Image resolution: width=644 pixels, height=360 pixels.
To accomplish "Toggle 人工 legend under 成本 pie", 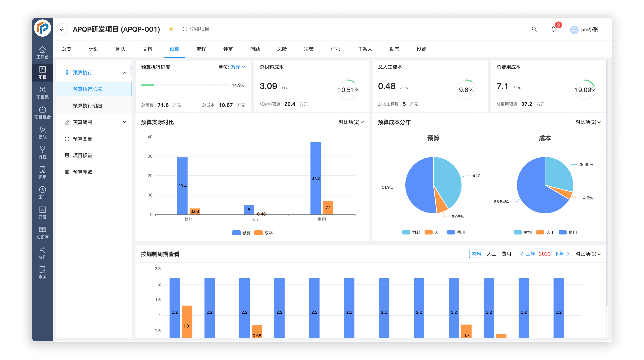I will pos(545,232).
